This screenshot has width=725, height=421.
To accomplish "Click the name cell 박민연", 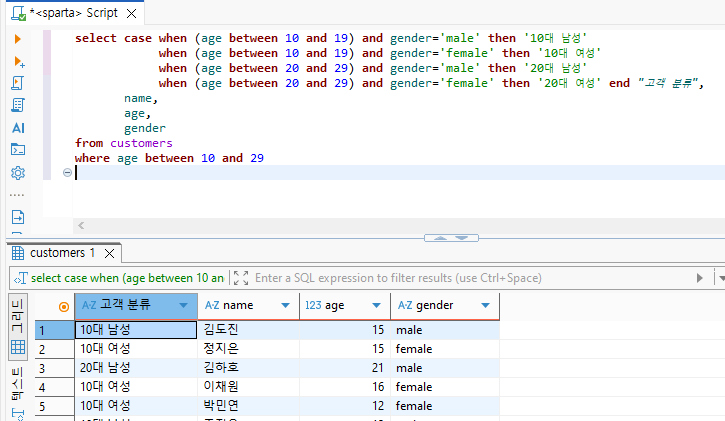I will pos(248,406).
